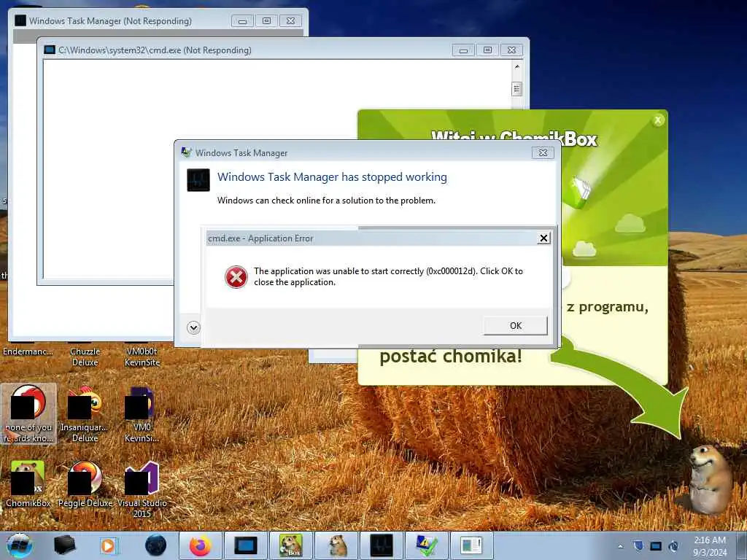747x560 pixels.
Task: Select the Peggle Deluxe desktop icon
Action: tap(85, 484)
